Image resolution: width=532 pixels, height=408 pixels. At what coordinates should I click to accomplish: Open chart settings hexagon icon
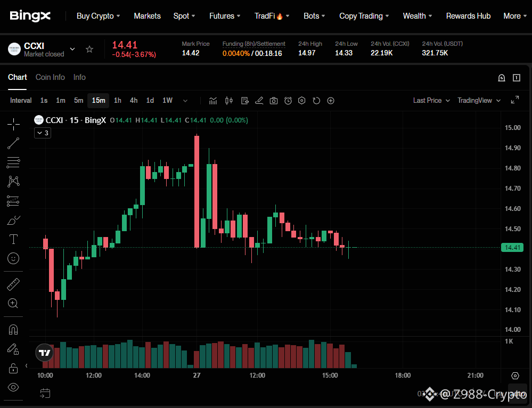click(x=302, y=101)
